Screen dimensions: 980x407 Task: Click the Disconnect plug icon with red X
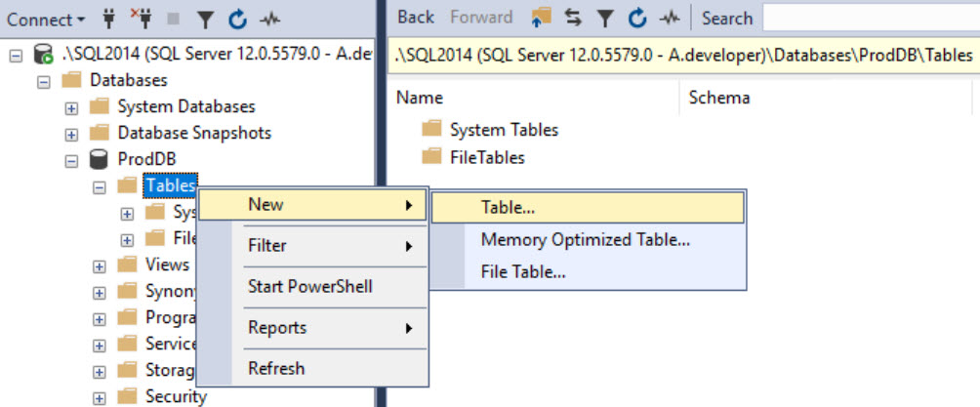coord(142,20)
